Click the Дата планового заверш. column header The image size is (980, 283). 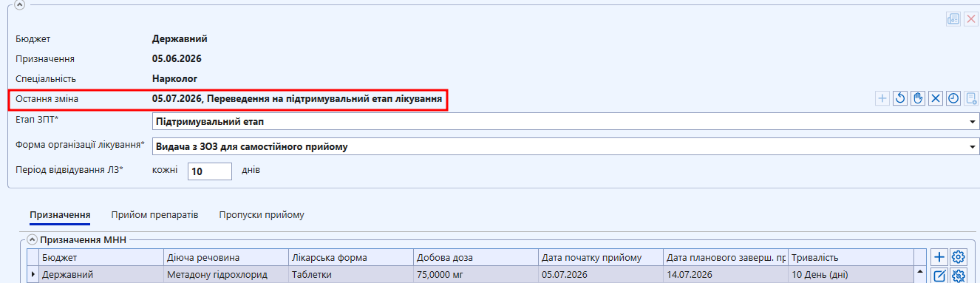coord(725,258)
